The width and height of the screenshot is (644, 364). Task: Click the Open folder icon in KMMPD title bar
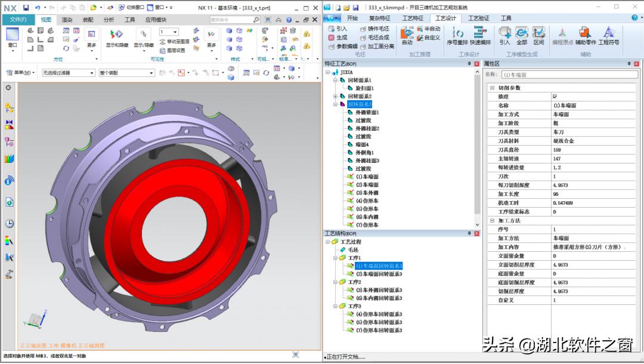(x=346, y=7)
